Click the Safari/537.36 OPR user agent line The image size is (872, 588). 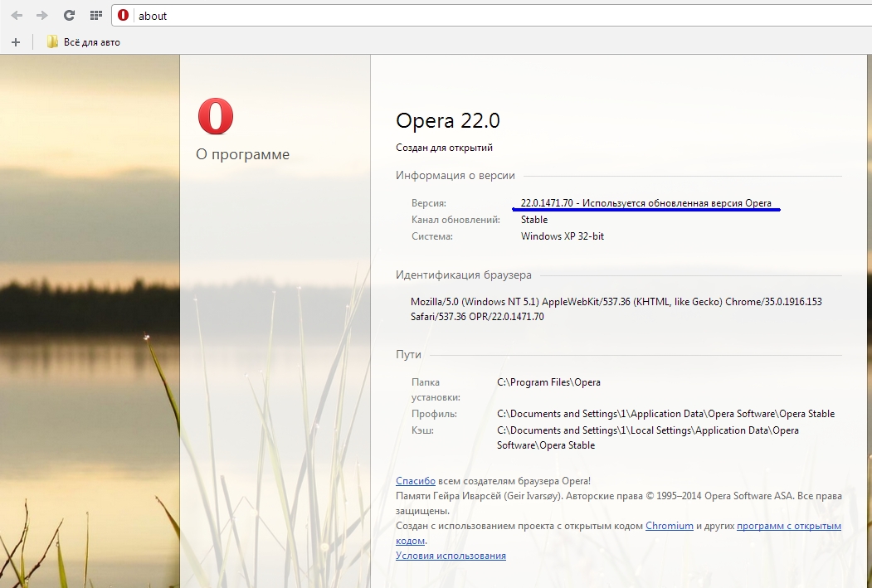point(477,317)
